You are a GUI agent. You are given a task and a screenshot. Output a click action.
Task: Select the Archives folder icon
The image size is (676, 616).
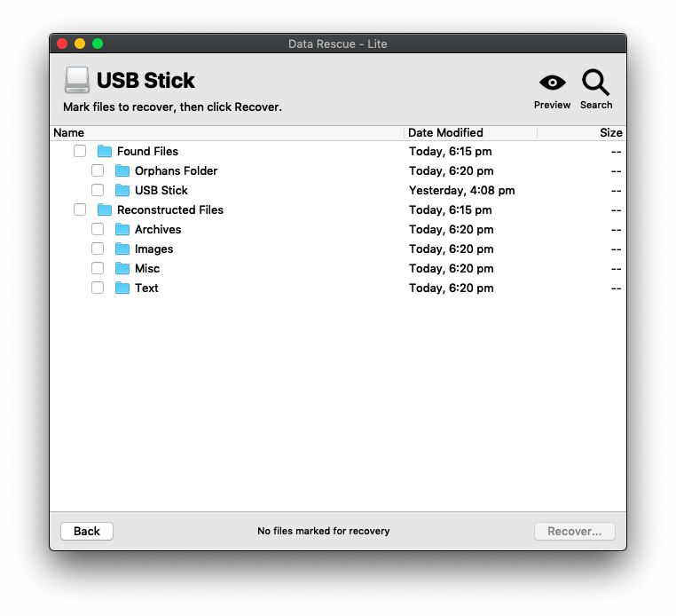tap(122, 230)
